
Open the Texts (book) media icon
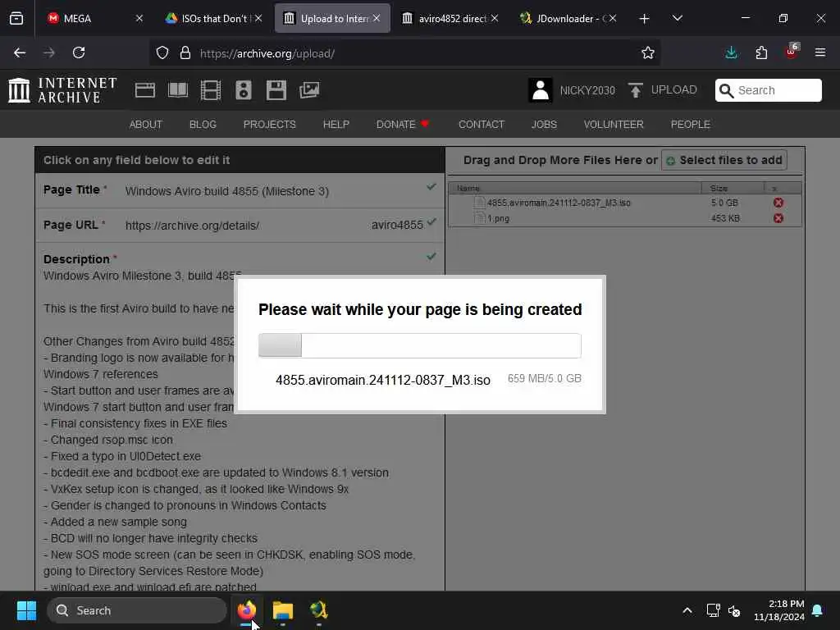click(178, 90)
